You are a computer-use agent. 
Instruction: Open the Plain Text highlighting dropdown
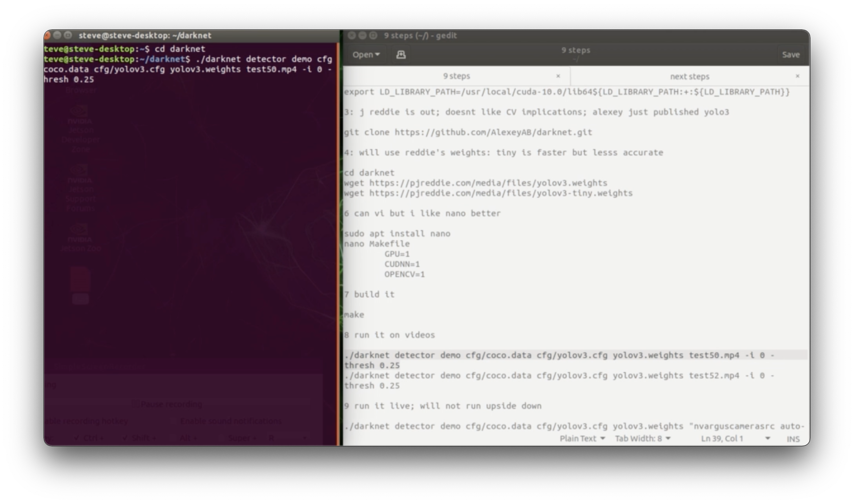pyautogui.click(x=582, y=438)
